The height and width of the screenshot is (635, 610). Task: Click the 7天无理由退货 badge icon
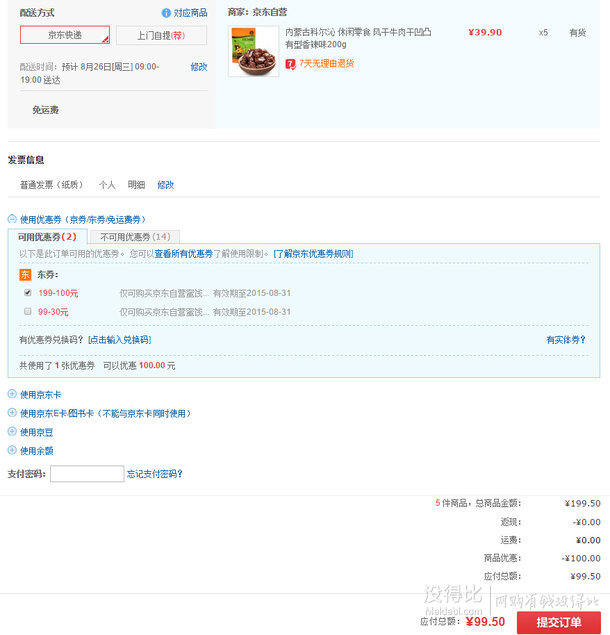point(290,64)
